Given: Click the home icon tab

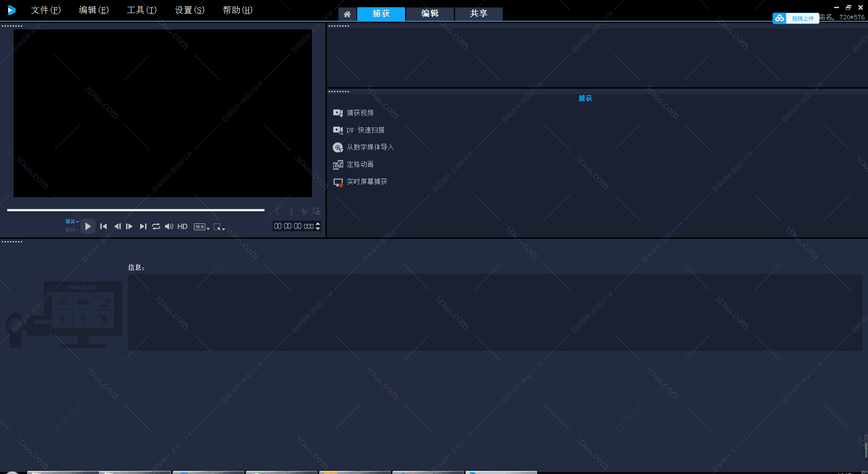Looking at the screenshot, I should [347, 14].
